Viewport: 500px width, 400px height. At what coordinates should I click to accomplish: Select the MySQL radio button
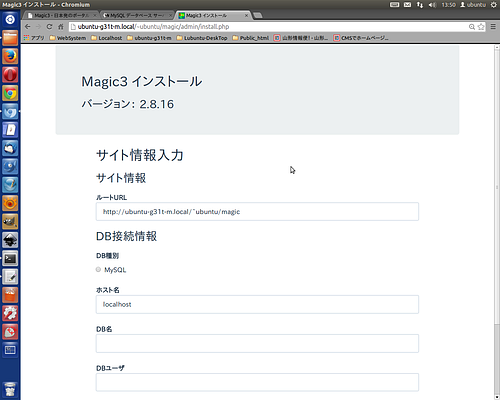[x=98, y=269]
